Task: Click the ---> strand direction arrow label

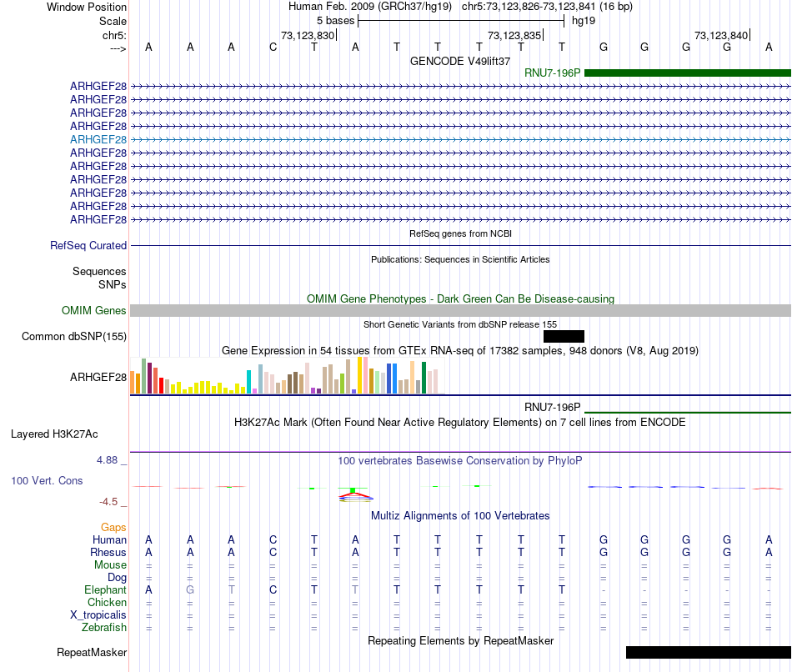Action: point(118,48)
